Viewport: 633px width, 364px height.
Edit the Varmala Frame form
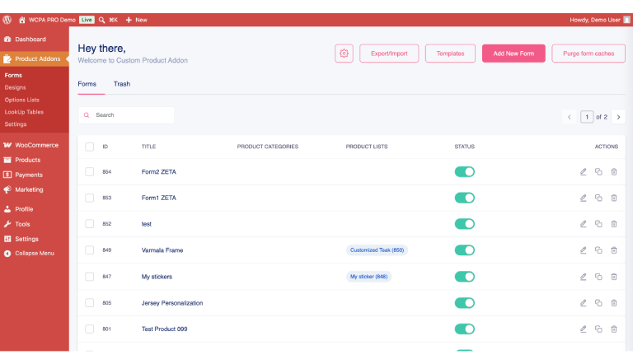pos(583,250)
